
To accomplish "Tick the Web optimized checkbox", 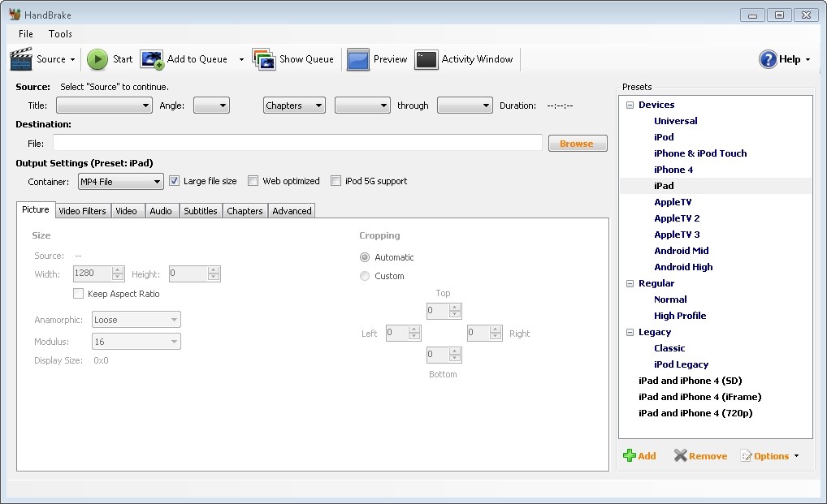I will pos(253,181).
